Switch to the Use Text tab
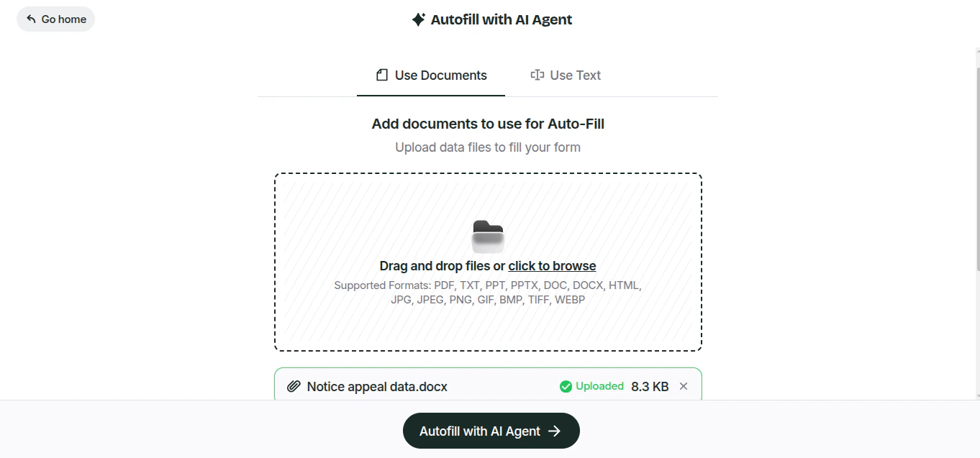980x458 pixels. tap(566, 75)
